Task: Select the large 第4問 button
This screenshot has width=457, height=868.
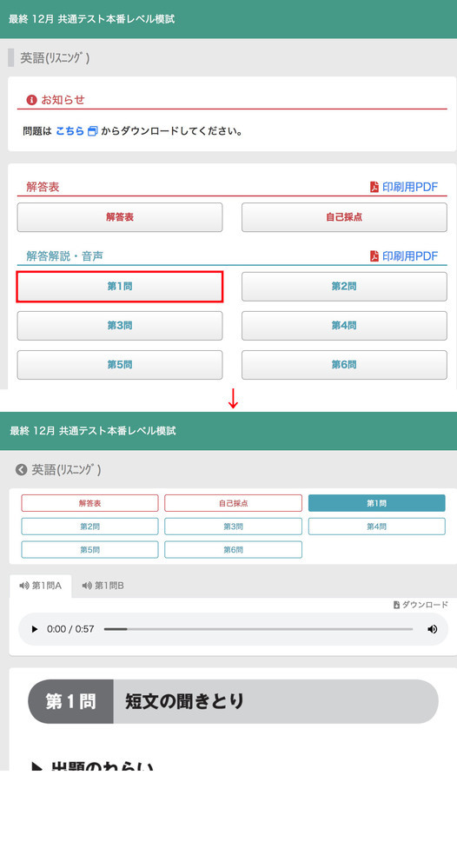Action: 344,326
